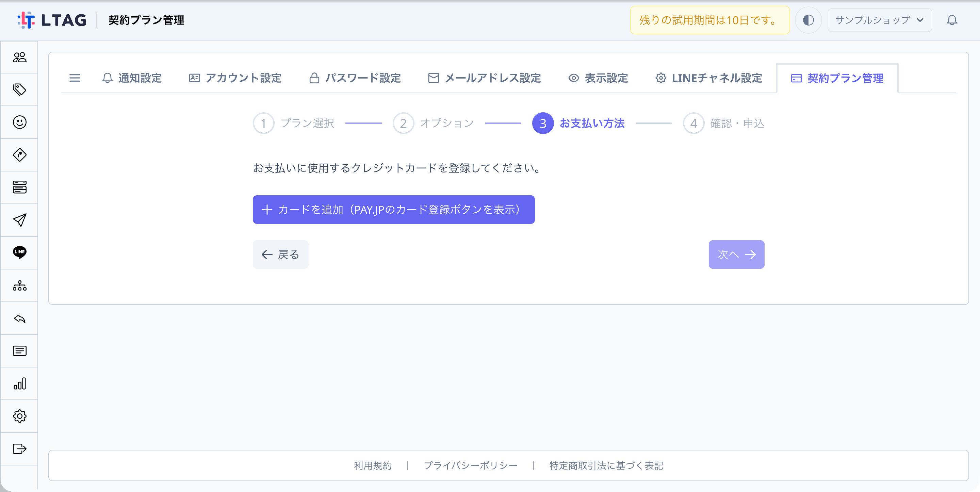This screenshot has width=980, height=492.
Task: Open the tags icon in sidebar
Action: [19, 89]
